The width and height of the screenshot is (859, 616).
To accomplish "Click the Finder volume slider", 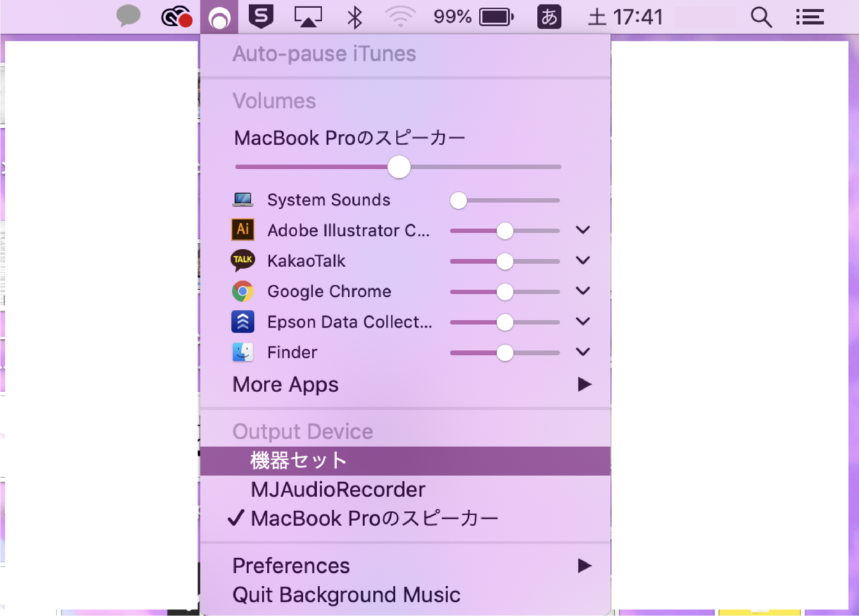I will tap(505, 352).
